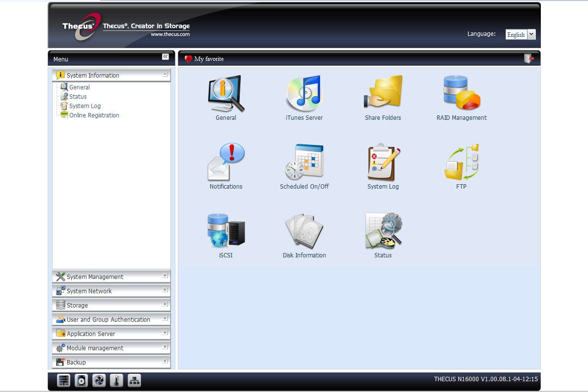Click the network status icon in footer
The width and height of the screenshot is (588, 392).
tap(134, 380)
